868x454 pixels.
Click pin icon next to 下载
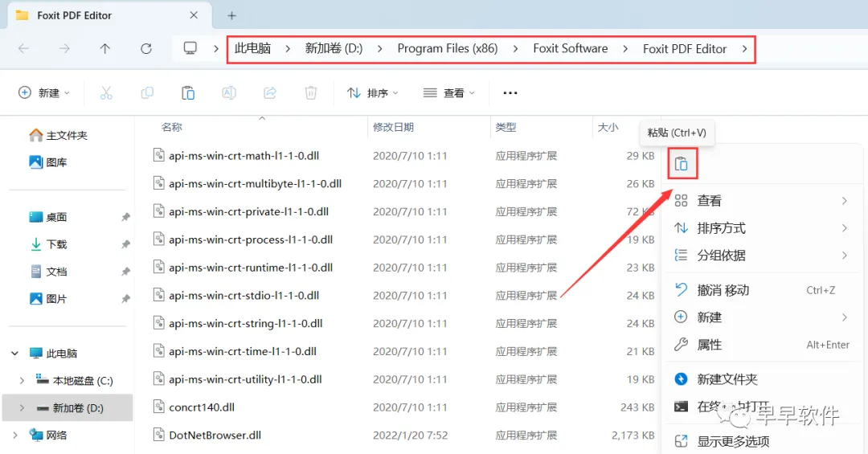(x=125, y=244)
